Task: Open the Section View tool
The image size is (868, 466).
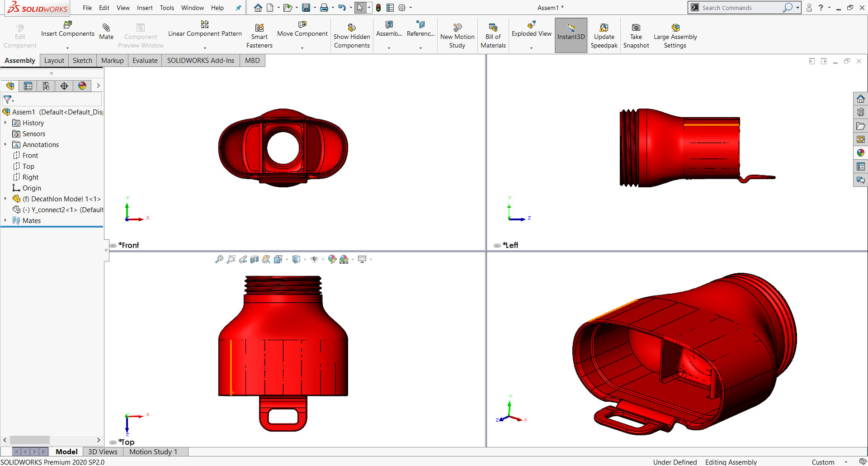Action: pyautogui.click(x=255, y=259)
